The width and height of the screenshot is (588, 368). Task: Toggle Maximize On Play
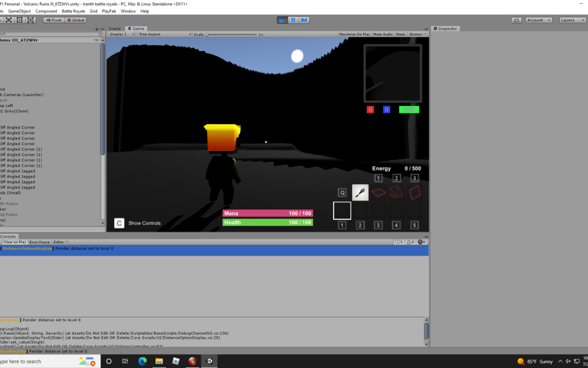pyautogui.click(x=354, y=34)
